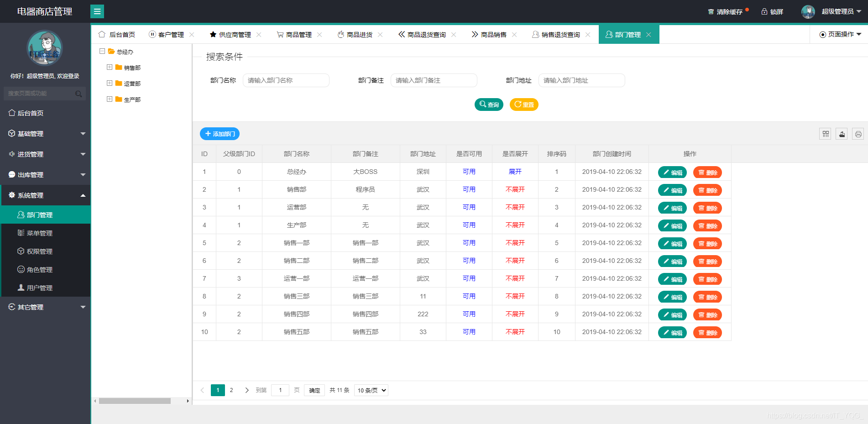The height and width of the screenshot is (424, 868).
Task: Click the magnifier icon in sidebar search box
Action: [x=78, y=93]
